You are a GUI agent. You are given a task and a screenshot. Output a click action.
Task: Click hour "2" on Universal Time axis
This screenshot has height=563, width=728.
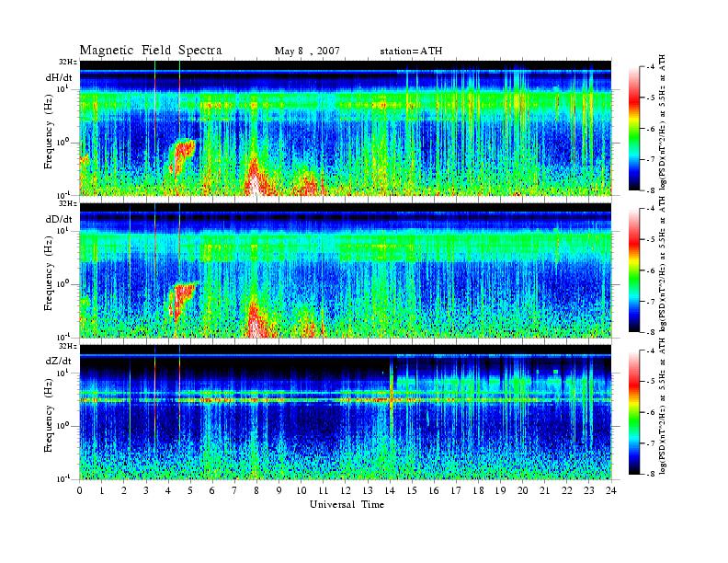pyautogui.click(x=124, y=490)
